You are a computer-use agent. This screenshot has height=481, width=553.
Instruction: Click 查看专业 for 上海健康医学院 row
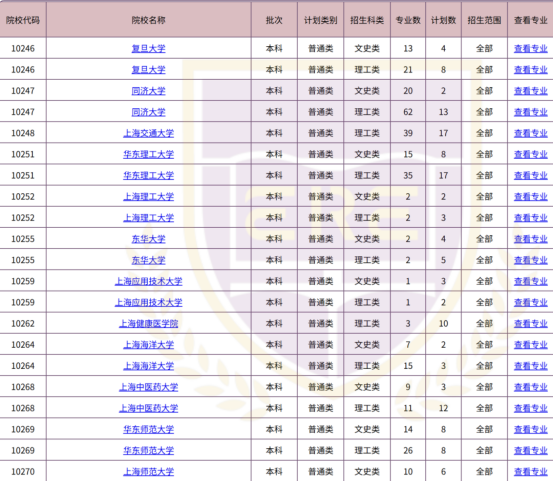coord(531,323)
